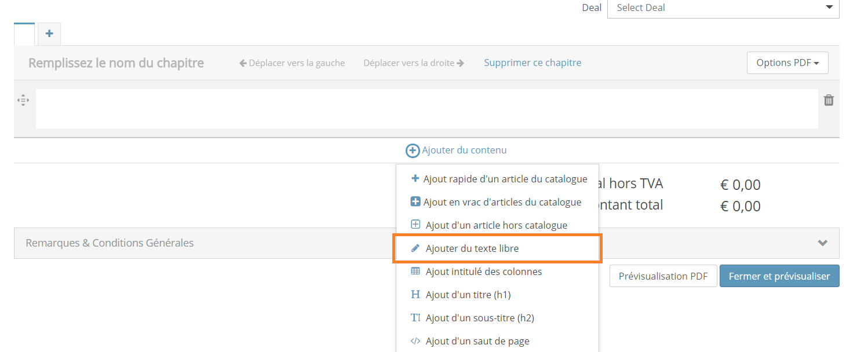Click the H icon for title h1
The image size is (868, 352).
[415, 294]
